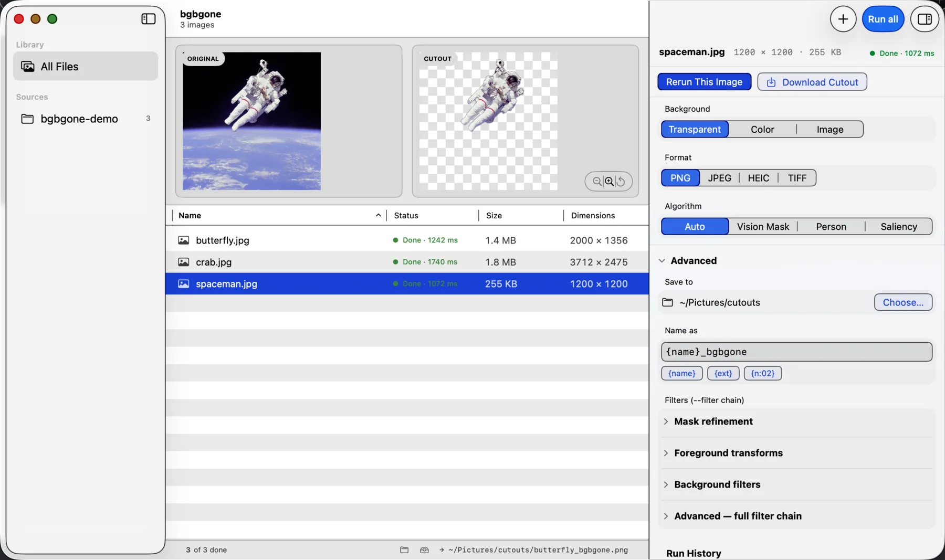Click the bgbgone-demo folder icon
The height and width of the screenshot is (560, 945).
coord(27,119)
